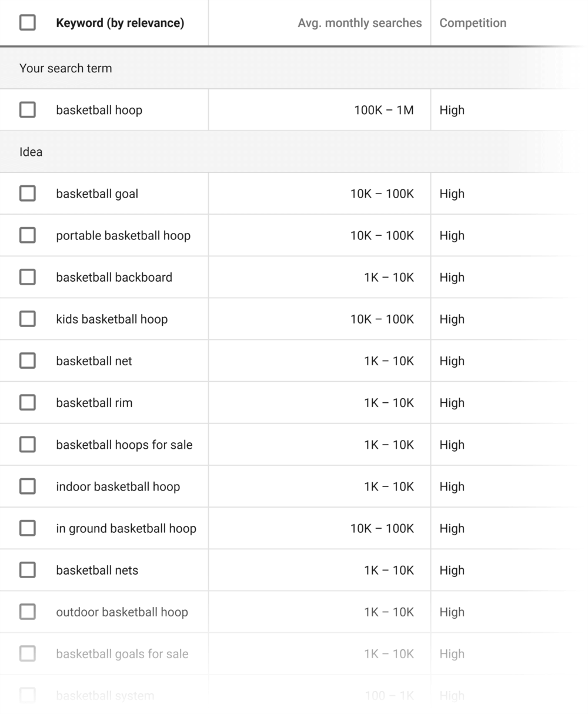Click the Competition column header
Viewport: 588px width, 714px height.
[x=473, y=23]
